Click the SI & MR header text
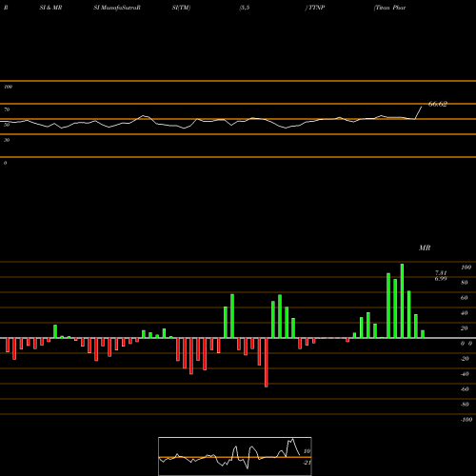The width and height of the screenshot is (476, 476). pos(50,8)
